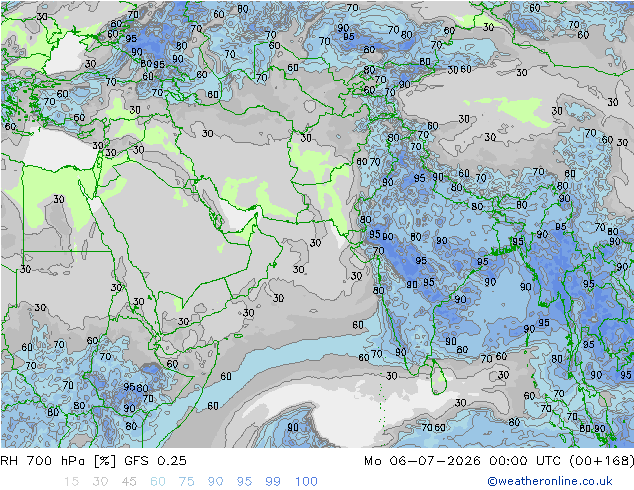Click the legend value 90 in color scale

coord(215,482)
